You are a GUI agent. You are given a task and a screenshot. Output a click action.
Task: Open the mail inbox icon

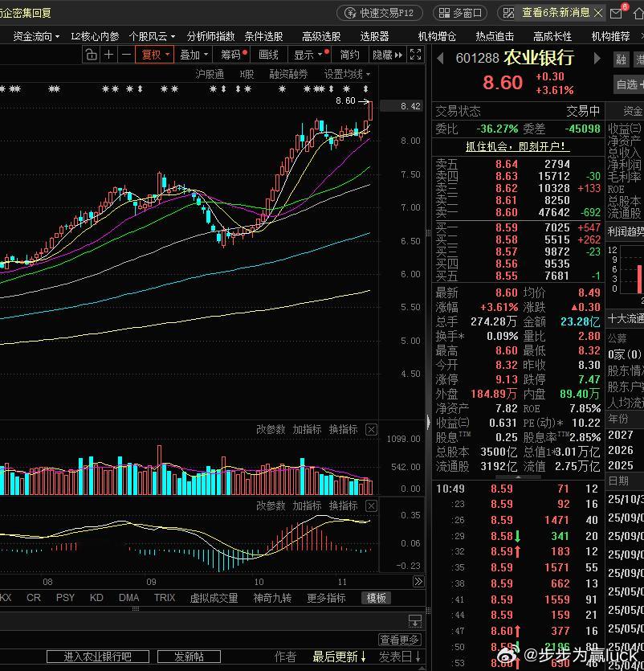(616, 14)
